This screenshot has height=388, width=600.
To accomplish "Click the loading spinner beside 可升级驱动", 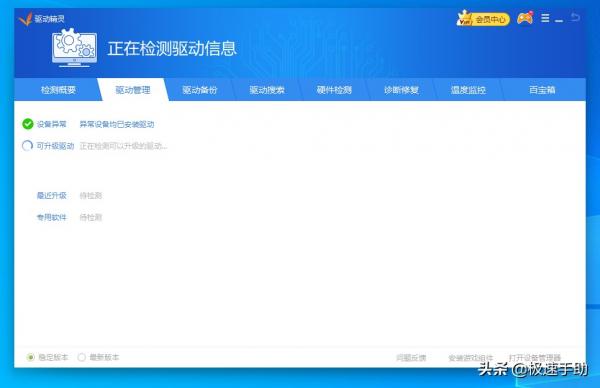I will (x=28, y=146).
